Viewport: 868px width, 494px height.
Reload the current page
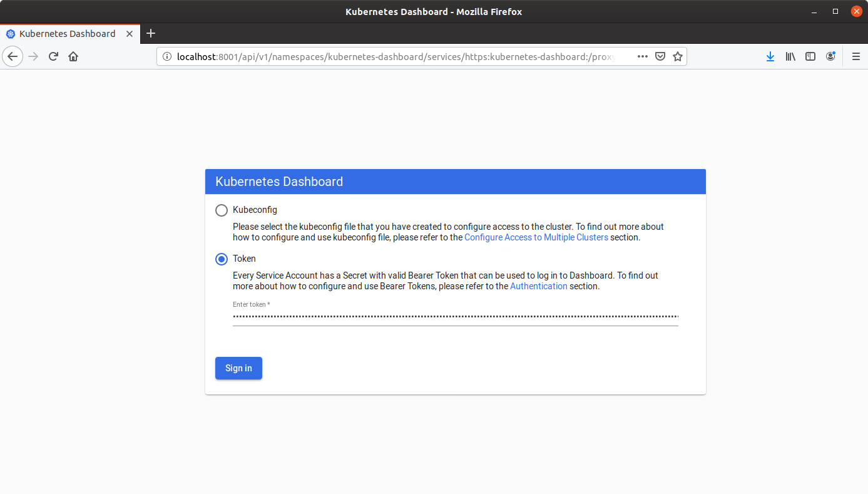coord(53,56)
